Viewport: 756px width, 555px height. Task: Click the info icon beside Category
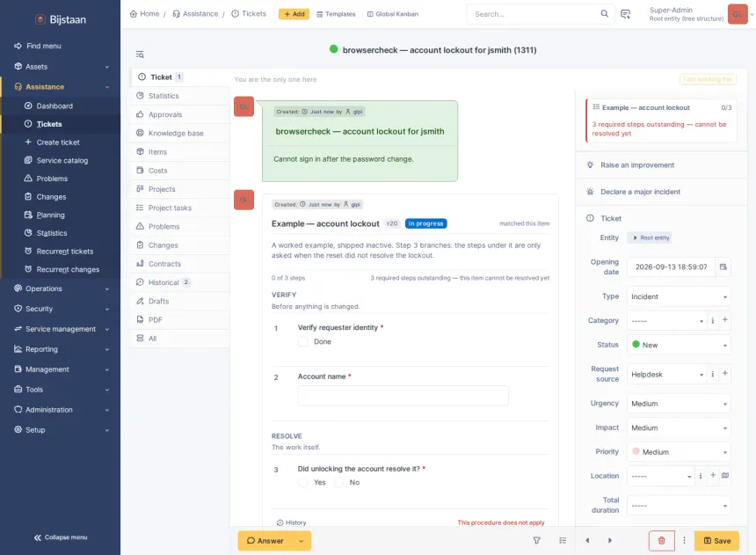coord(713,320)
